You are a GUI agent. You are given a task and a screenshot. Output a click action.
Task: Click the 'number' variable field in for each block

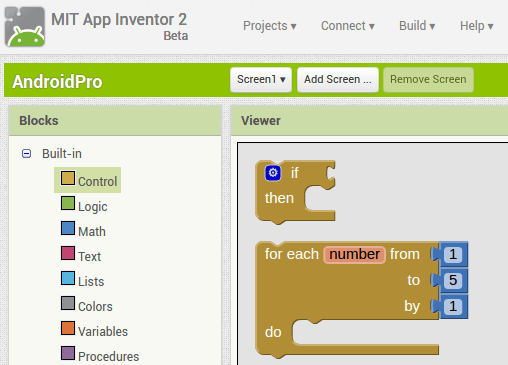click(354, 254)
